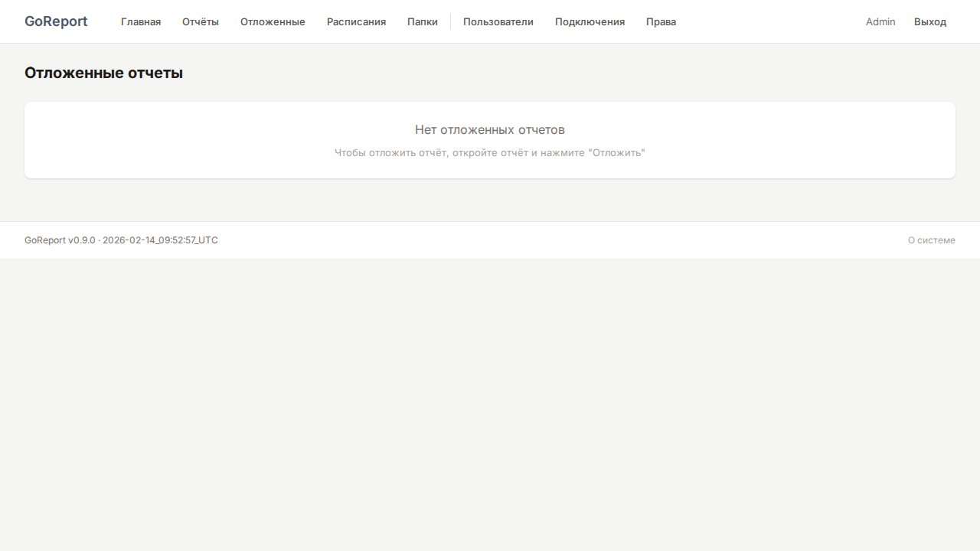The height and width of the screenshot is (551, 980).
Task: Open the Пользователи admin section
Action: pos(498,21)
